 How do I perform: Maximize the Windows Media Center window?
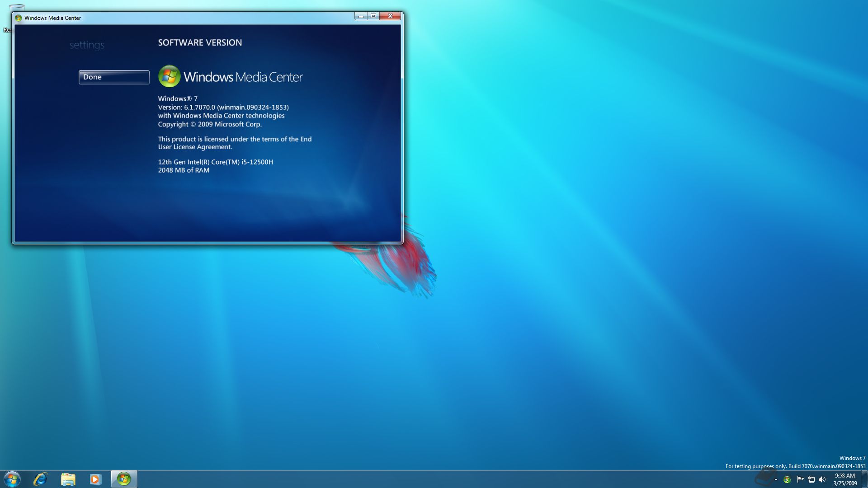coord(373,16)
